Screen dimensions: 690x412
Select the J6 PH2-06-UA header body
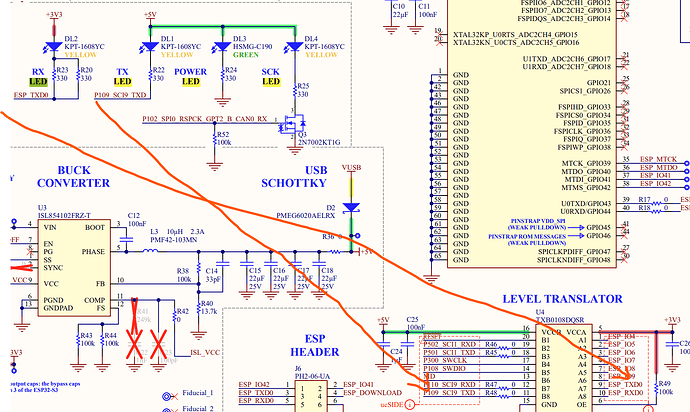[311, 396]
